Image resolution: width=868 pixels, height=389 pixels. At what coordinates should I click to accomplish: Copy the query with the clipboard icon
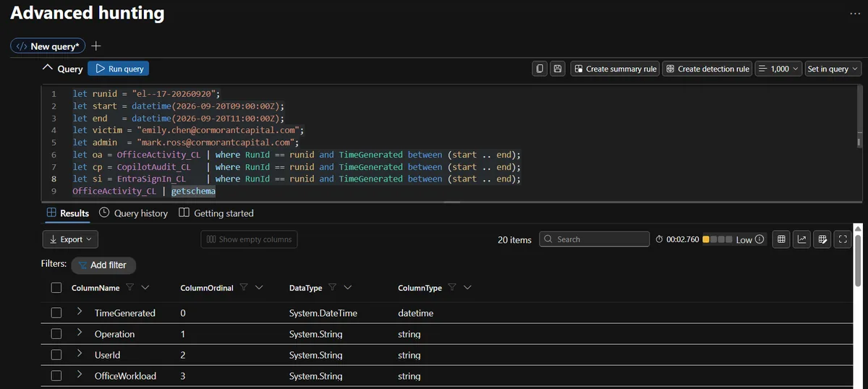tap(540, 69)
